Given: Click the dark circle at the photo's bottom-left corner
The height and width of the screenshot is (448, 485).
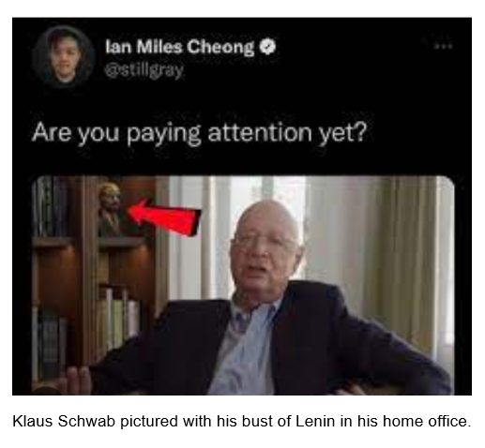Looking at the screenshot, I should coord(46,391).
